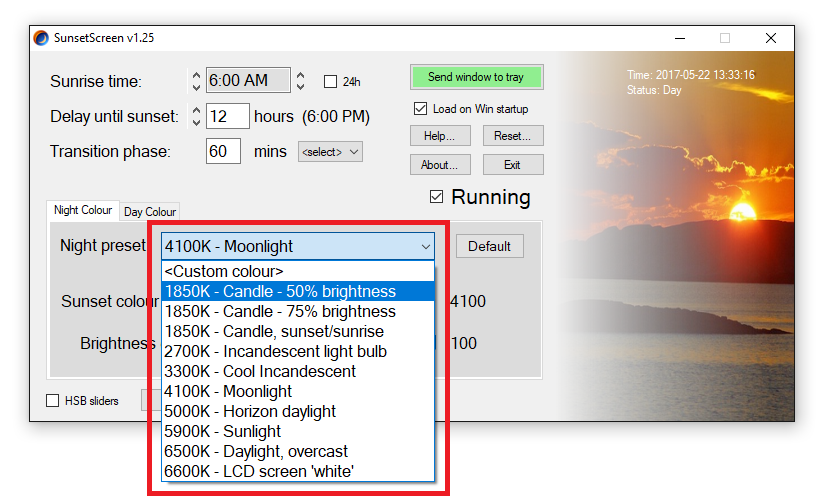Select 6500K Daylight, overcast preset
The height and width of the screenshot is (503, 824).
(298, 451)
